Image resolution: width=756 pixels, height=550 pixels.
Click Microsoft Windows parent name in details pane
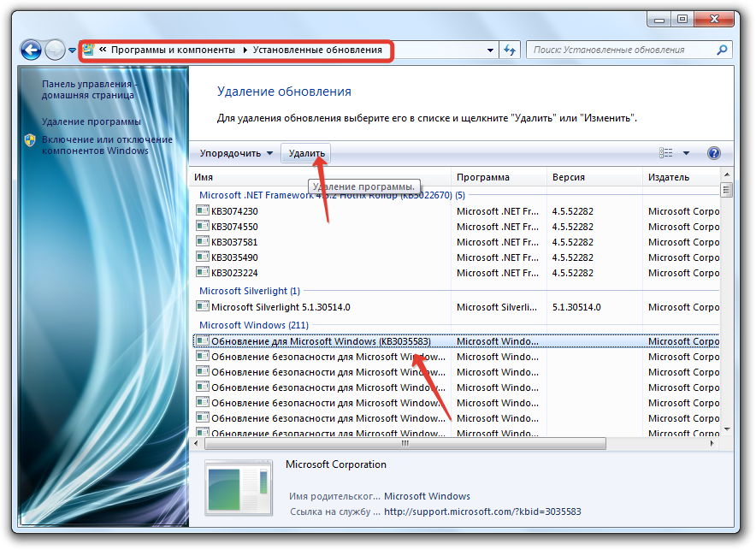pos(428,496)
